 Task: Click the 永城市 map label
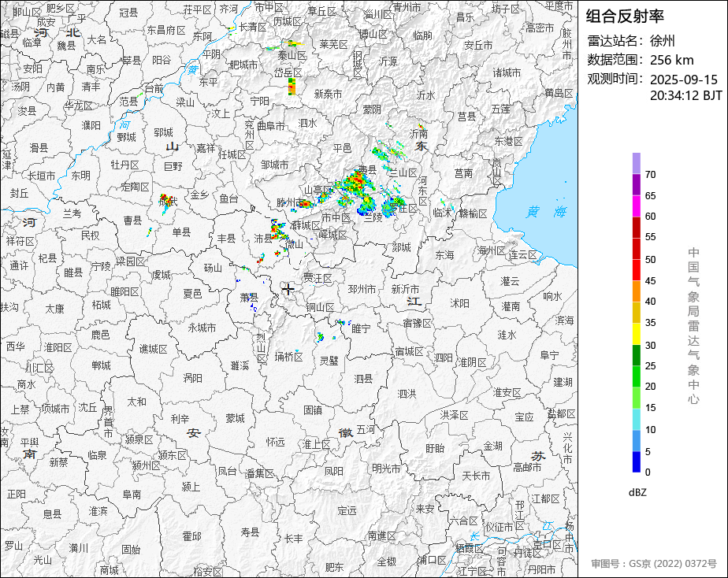pos(202,328)
